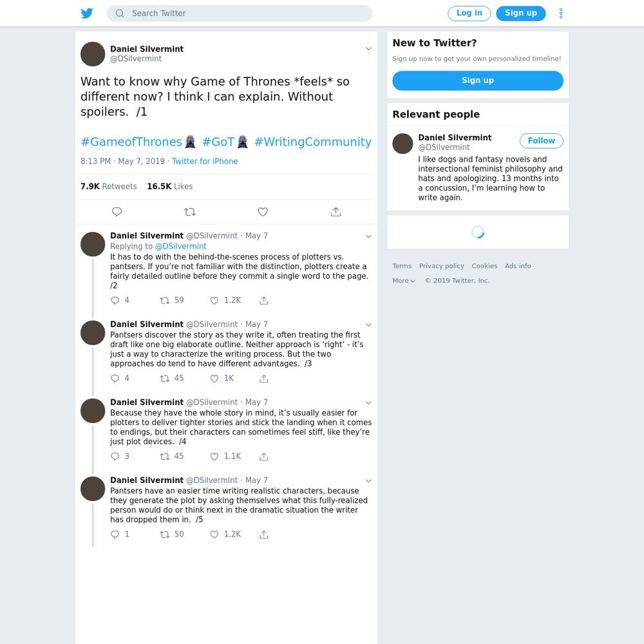Open options chevron on the /3 reply
644x644 pixels.
click(x=368, y=325)
